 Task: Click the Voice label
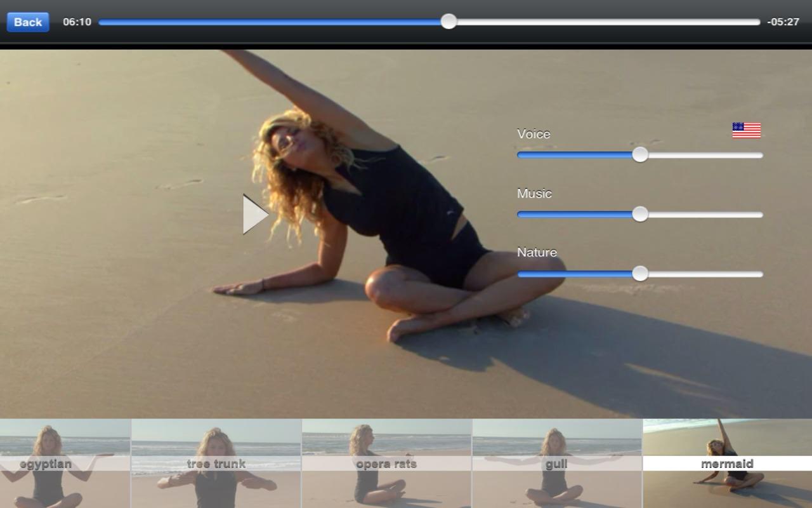tap(534, 134)
